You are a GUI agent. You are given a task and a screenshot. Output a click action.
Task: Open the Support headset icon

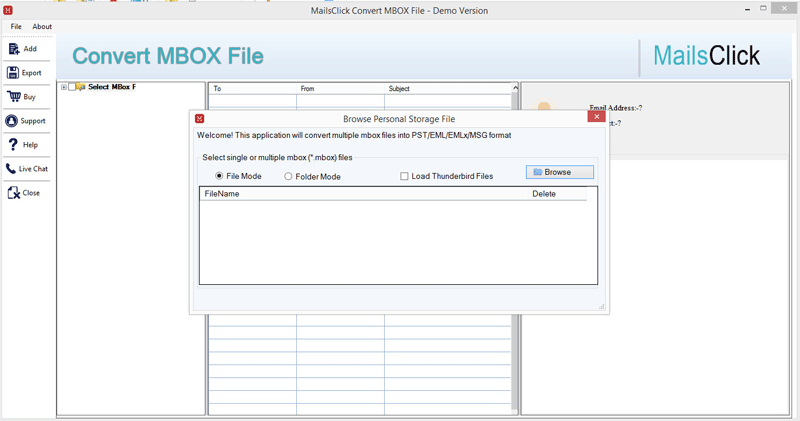pyautogui.click(x=11, y=121)
